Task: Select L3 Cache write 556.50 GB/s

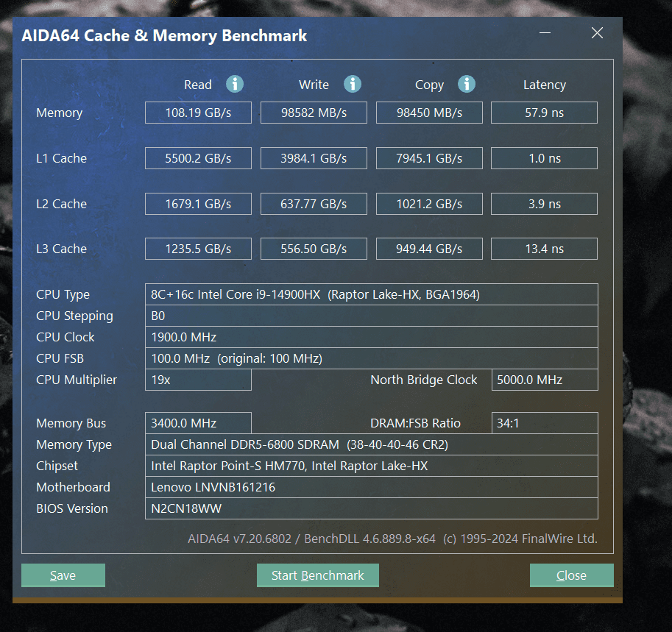Action: pos(314,249)
